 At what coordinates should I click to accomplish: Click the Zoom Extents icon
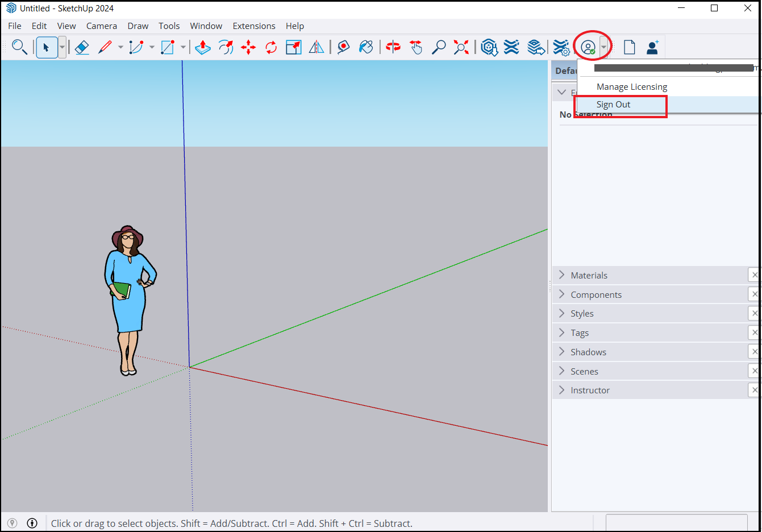(x=461, y=47)
